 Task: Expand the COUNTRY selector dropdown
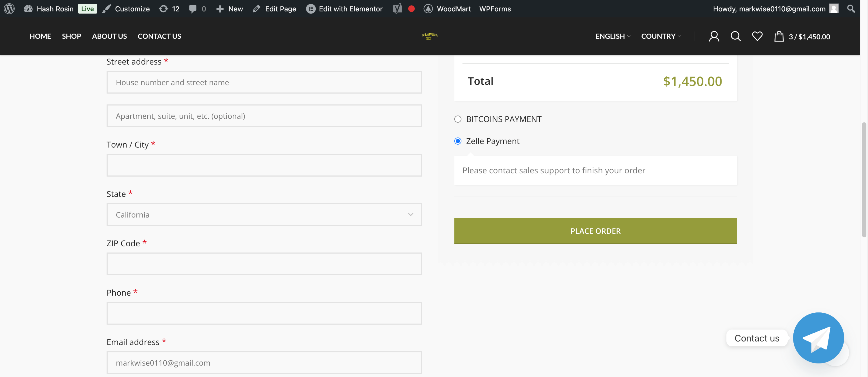tap(661, 36)
